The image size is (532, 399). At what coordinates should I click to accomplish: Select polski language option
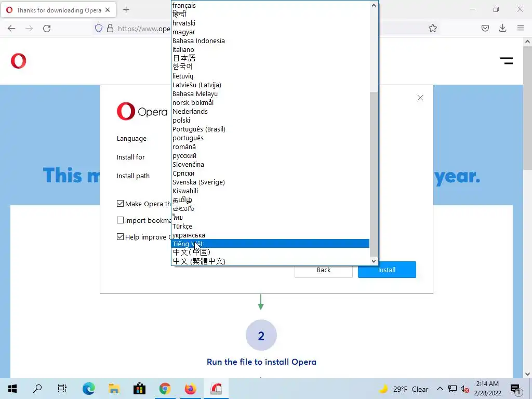pyautogui.click(x=270, y=120)
